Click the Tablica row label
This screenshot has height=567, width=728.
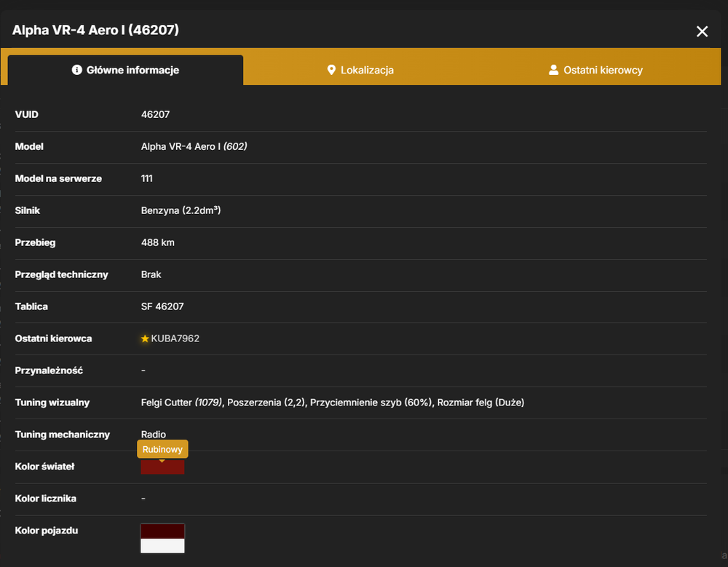(31, 306)
